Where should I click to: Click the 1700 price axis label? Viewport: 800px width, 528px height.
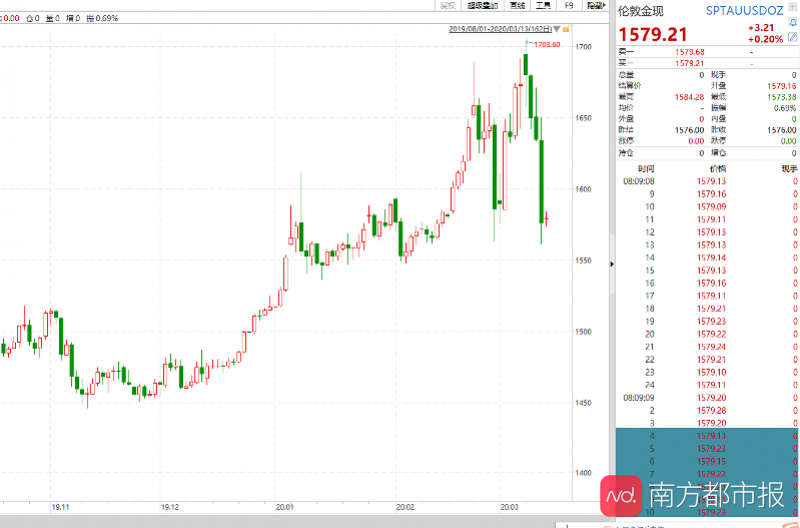tap(584, 47)
